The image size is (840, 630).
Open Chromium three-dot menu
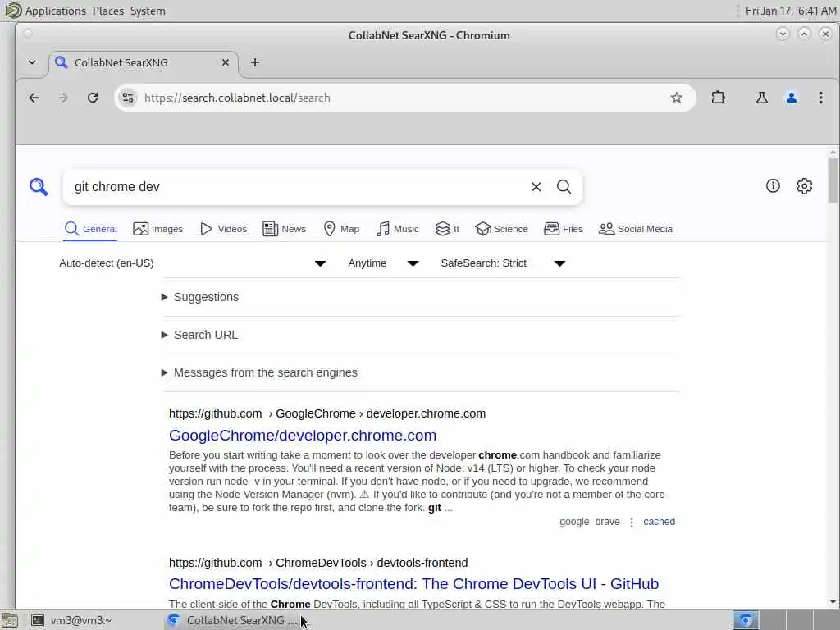[820, 98]
